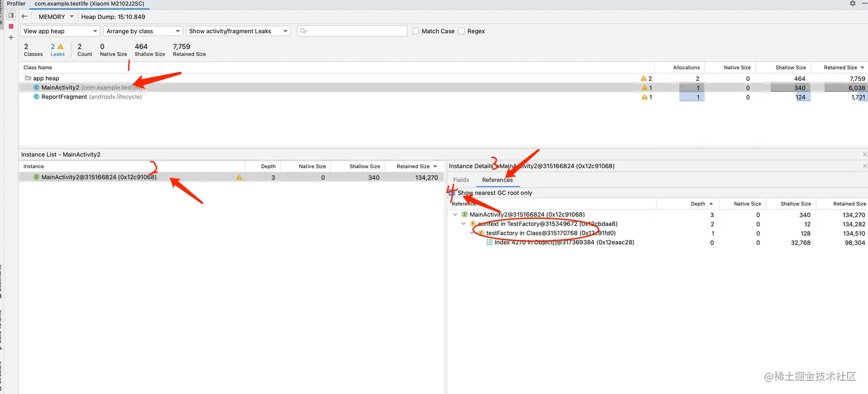
Task: Open the Profiler settings gear
Action: point(852,3)
